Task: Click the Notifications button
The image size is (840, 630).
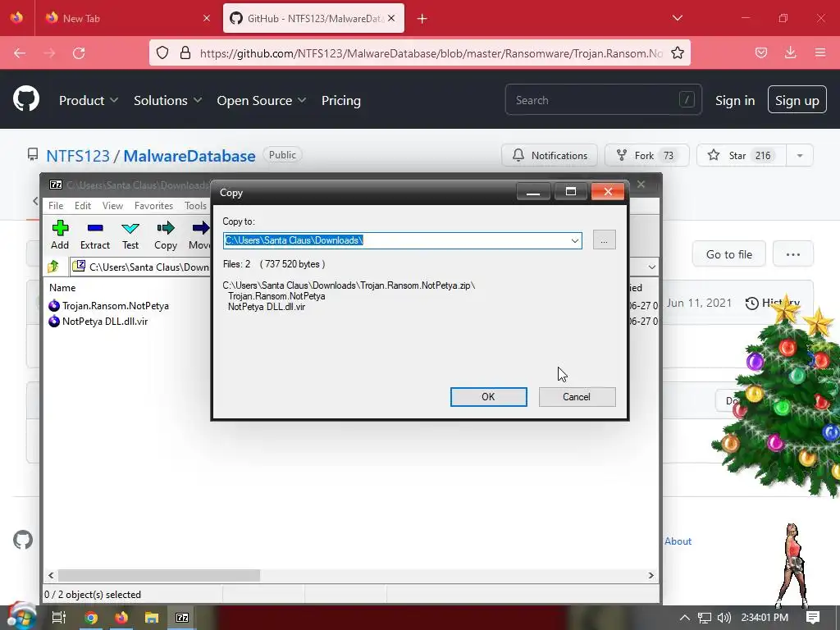Action: (550, 155)
